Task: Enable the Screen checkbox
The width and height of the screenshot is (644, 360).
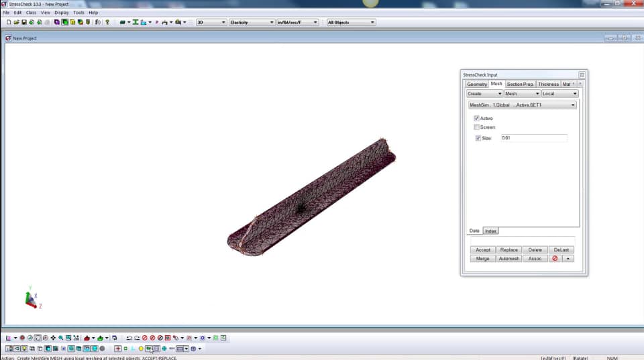Action: (477, 127)
